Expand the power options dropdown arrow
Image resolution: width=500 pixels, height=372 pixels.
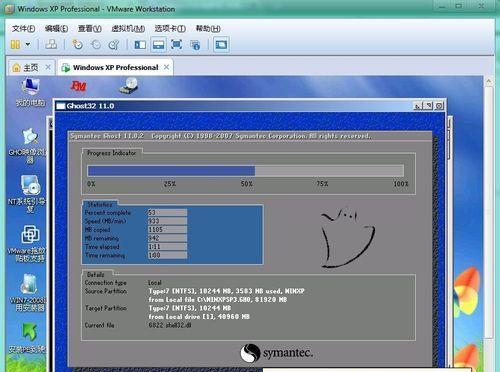pyautogui.click(x=28, y=44)
